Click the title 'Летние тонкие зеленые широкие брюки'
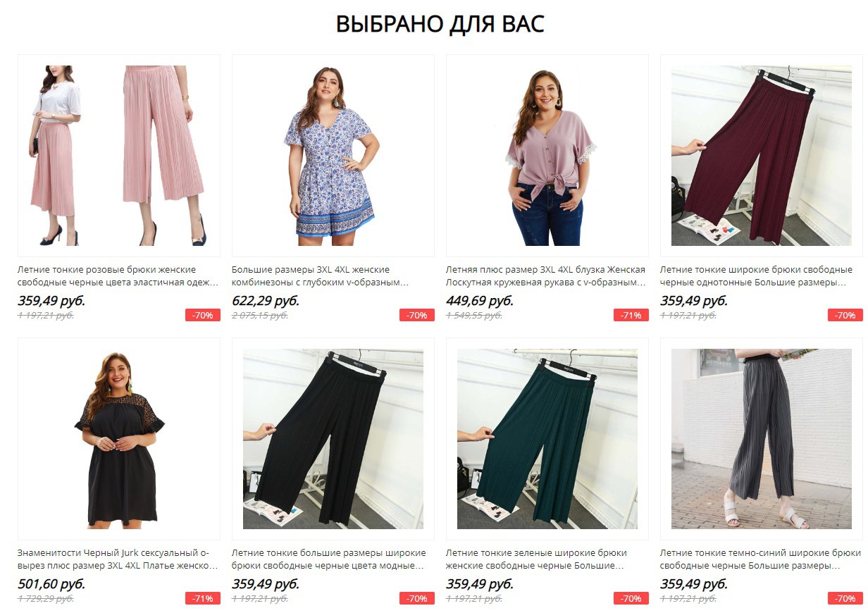 pos(536,553)
